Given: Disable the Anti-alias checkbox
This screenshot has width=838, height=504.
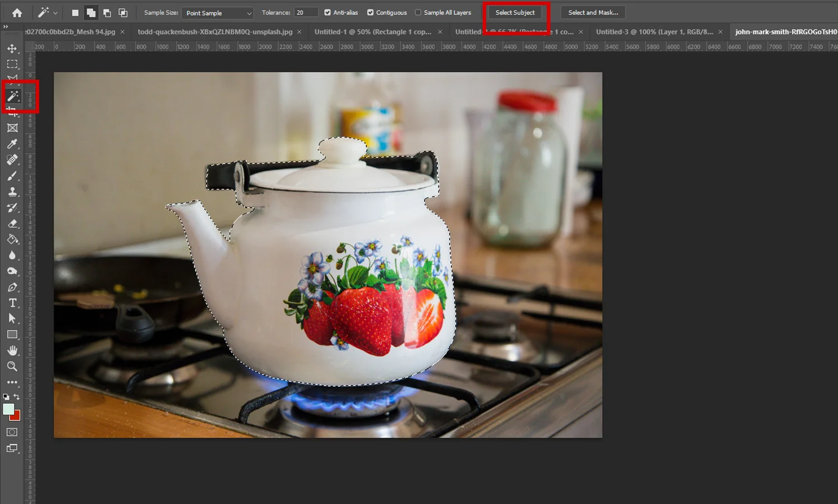Looking at the screenshot, I should coord(327,12).
